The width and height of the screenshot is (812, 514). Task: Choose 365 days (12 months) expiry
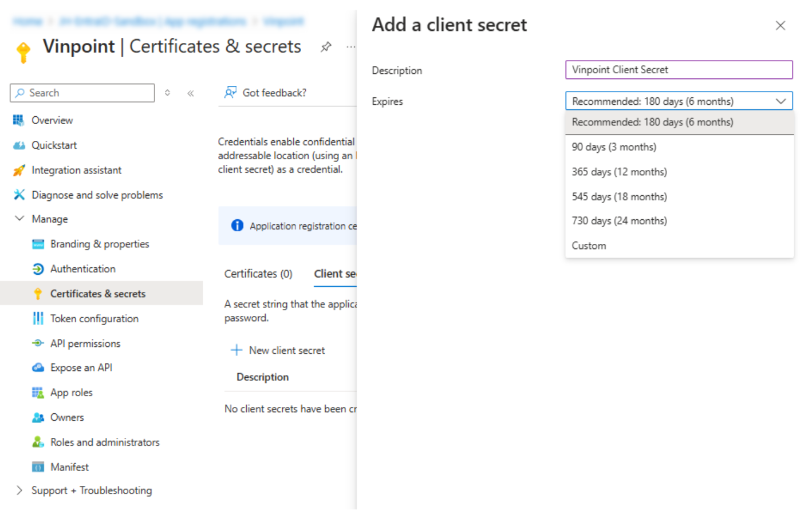point(679,172)
